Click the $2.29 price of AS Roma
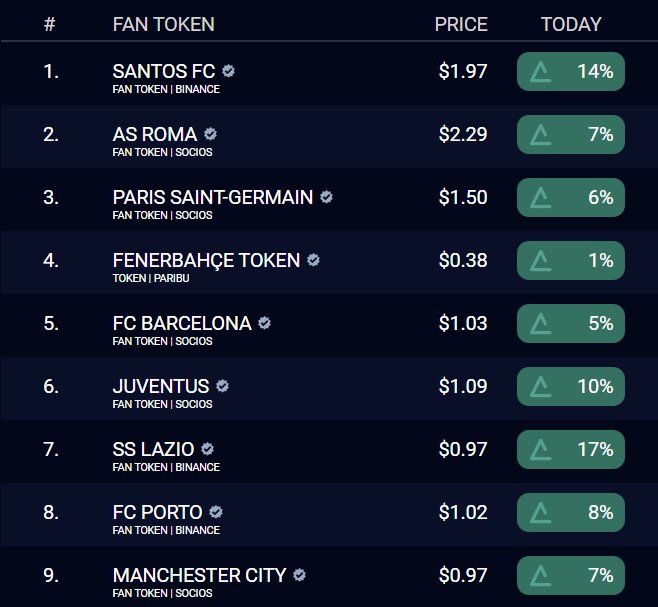658x607 pixels. click(463, 134)
